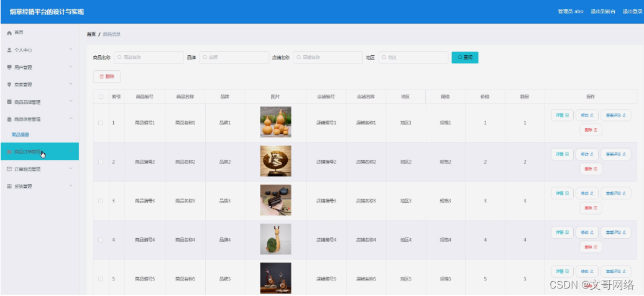The height and width of the screenshot is (296, 644).
Task: Click the 修改 pencil button for 商品名称3
Action: tap(587, 193)
